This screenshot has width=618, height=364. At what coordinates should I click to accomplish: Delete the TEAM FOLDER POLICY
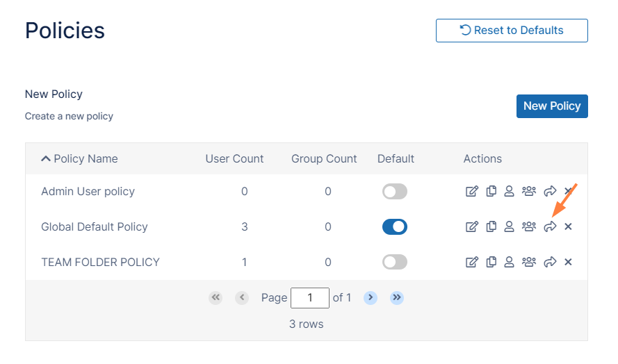pos(568,262)
